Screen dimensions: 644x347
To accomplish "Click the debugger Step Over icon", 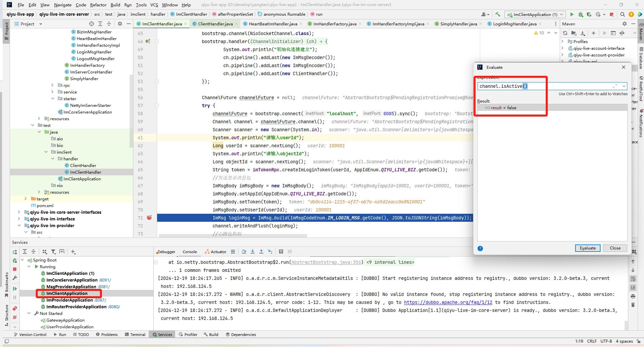I will click(244, 251).
